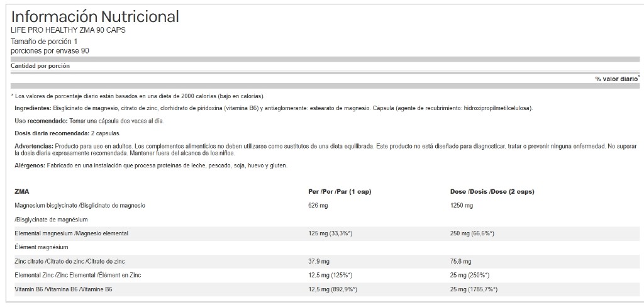Click the 'Uso recomendado:' label
This screenshot has height=307, width=644.
(x=41, y=121)
